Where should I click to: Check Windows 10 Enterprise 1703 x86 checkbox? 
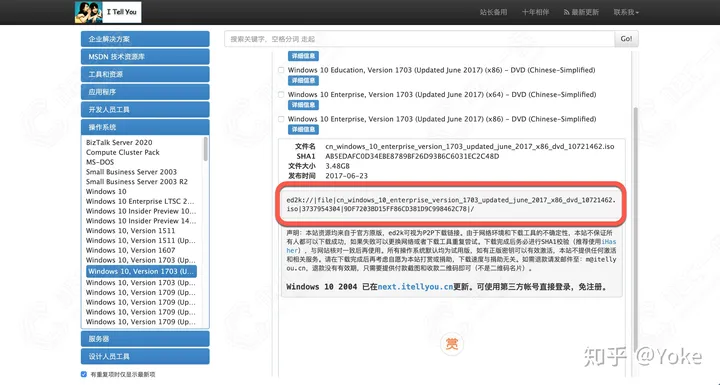point(281,119)
